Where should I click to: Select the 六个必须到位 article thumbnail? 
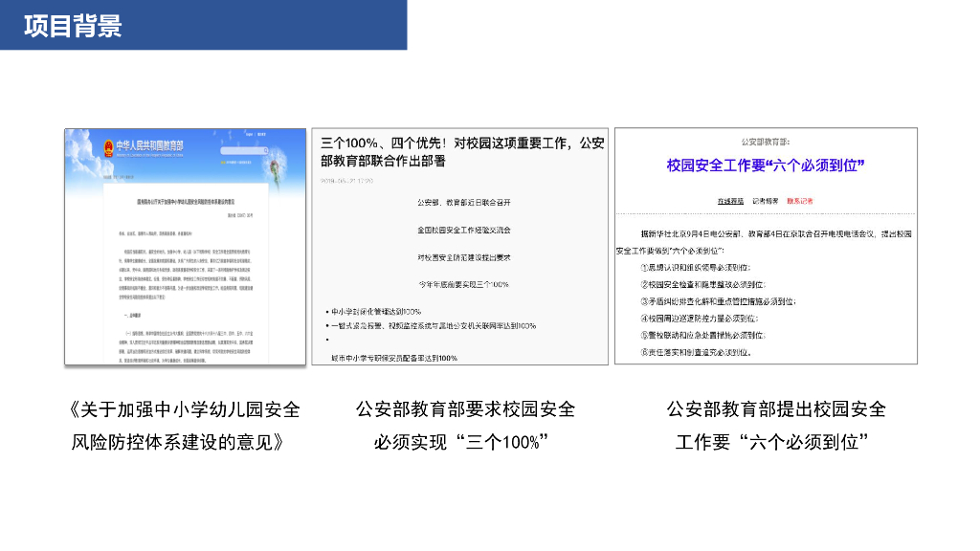[766, 246]
